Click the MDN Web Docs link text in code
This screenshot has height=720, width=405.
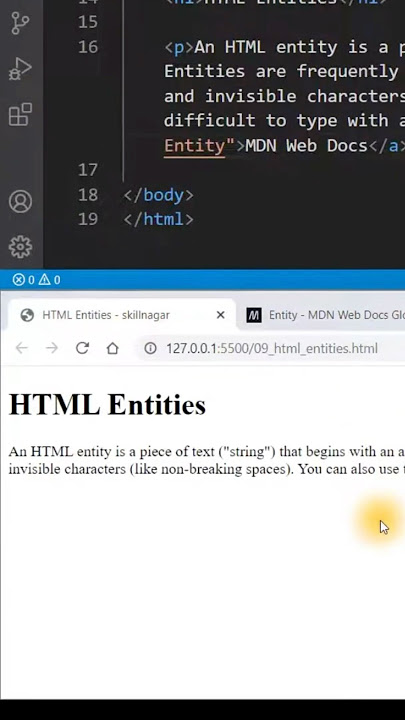(x=307, y=146)
